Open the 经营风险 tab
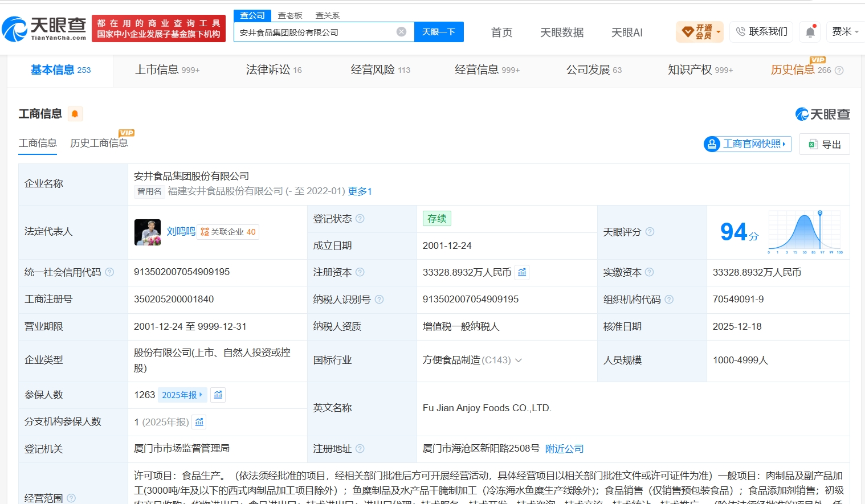This screenshot has height=504, width=865. (x=380, y=70)
